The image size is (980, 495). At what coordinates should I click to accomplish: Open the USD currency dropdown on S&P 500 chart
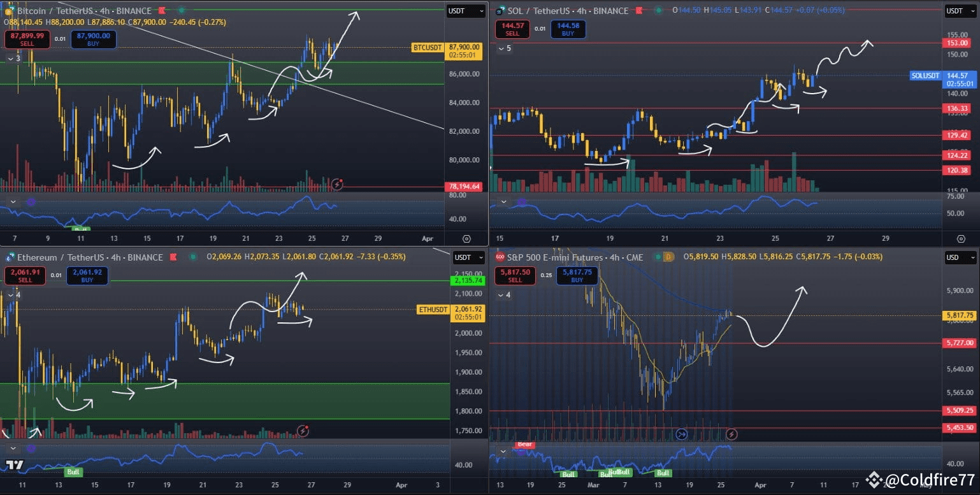point(960,257)
